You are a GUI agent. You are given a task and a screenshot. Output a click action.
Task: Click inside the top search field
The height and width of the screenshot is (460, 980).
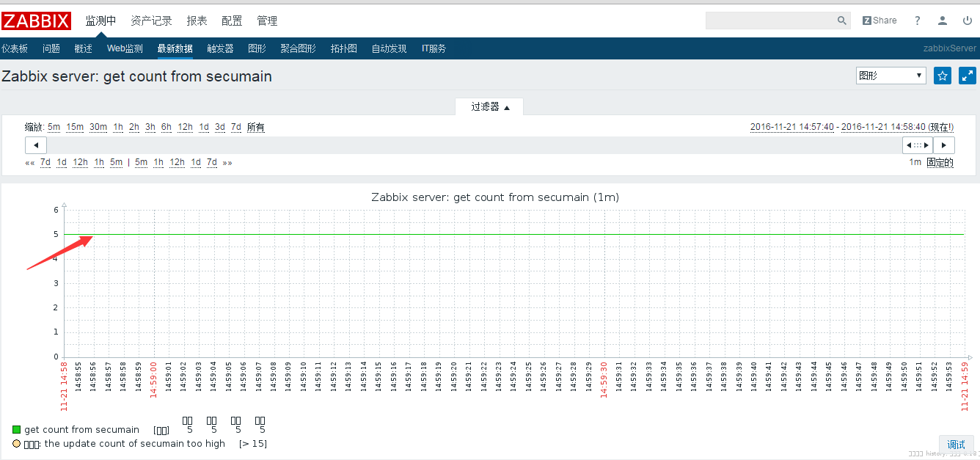click(x=770, y=21)
